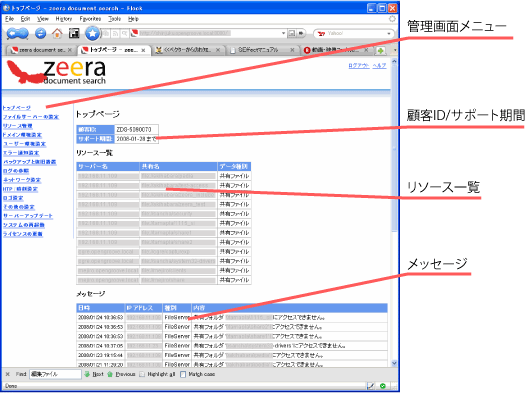Click the vertical scrollbar thumb
The image size is (526, 393).
[x=394, y=148]
